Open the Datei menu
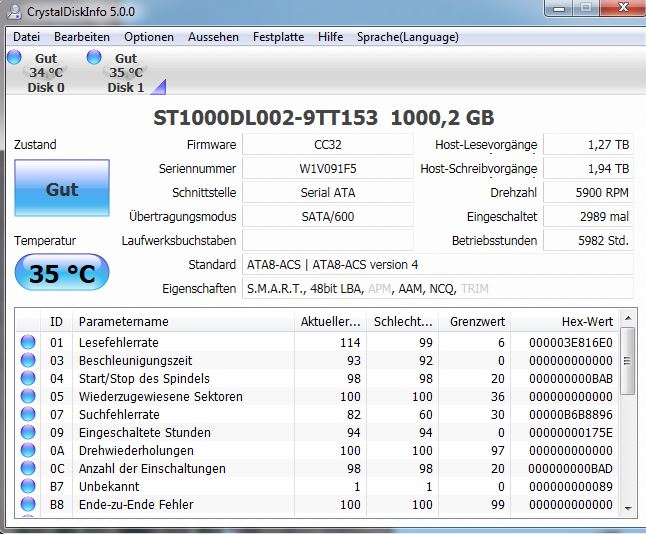Screen dimensions: 646x534 pyautogui.click(x=26, y=37)
